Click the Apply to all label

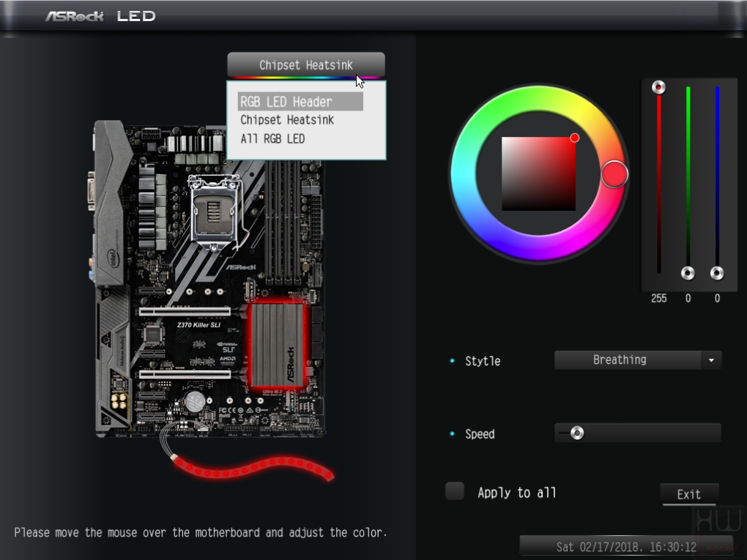pyautogui.click(x=517, y=493)
